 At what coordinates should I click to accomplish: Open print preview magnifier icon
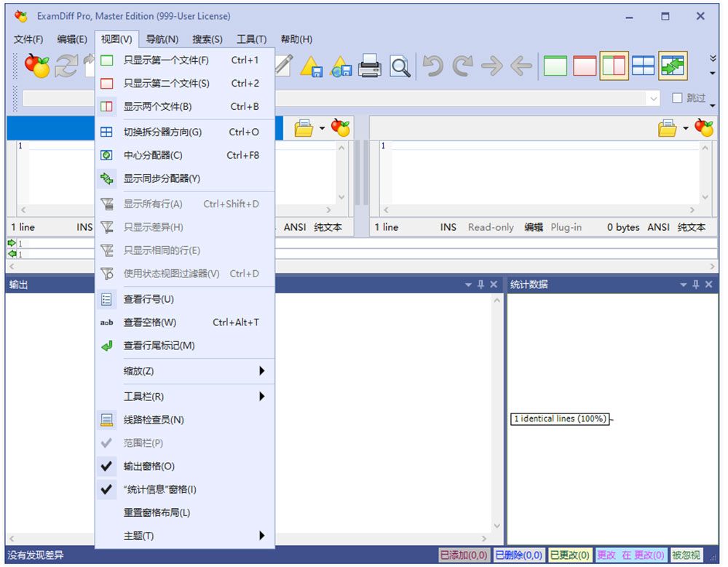[x=400, y=66]
